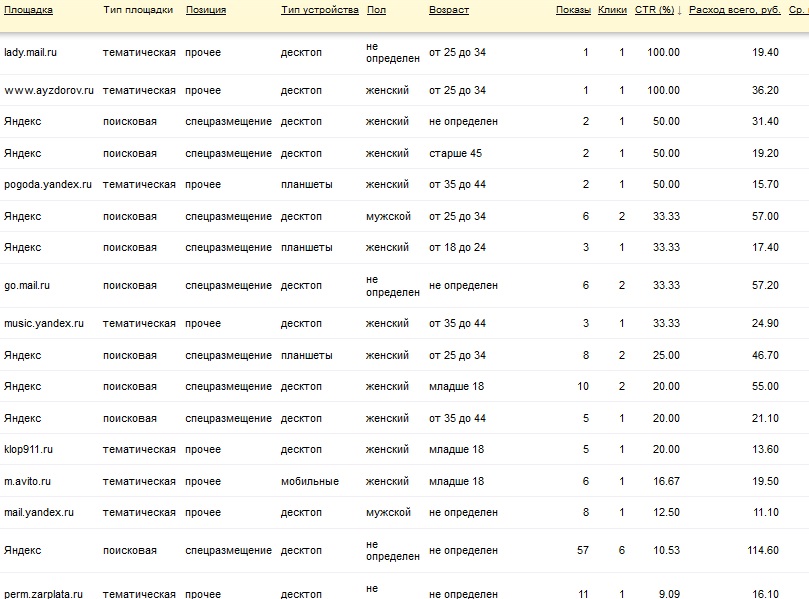Sort by Площадка column header
Viewport: 809px width, 599px height.
(x=28, y=10)
